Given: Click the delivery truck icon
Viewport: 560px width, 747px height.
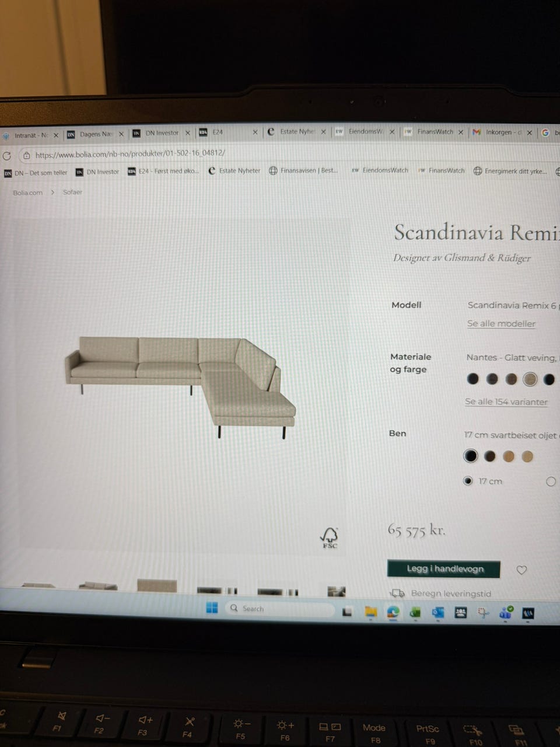Looking at the screenshot, I should click(x=397, y=594).
